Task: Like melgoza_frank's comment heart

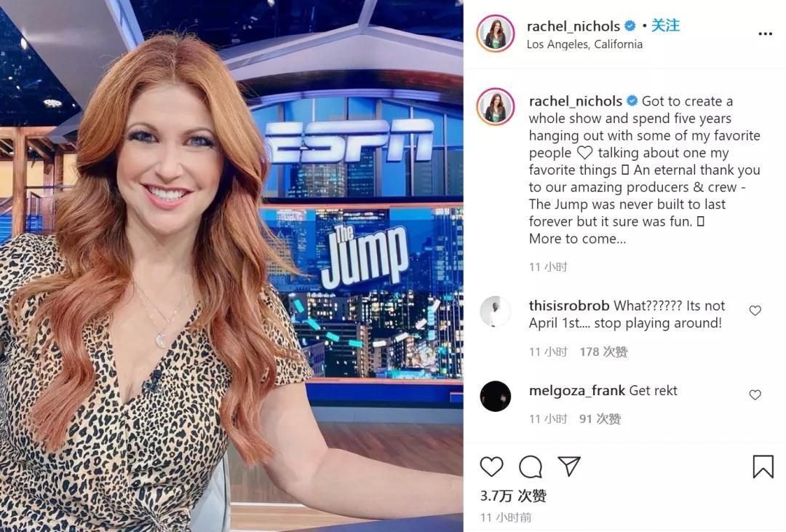Action: coord(755,395)
